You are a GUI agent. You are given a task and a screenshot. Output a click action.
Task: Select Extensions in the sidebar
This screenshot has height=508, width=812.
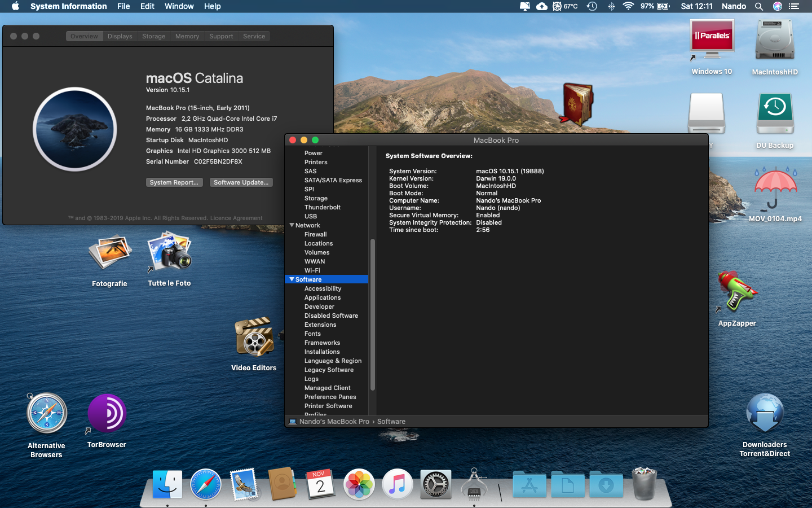320,325
